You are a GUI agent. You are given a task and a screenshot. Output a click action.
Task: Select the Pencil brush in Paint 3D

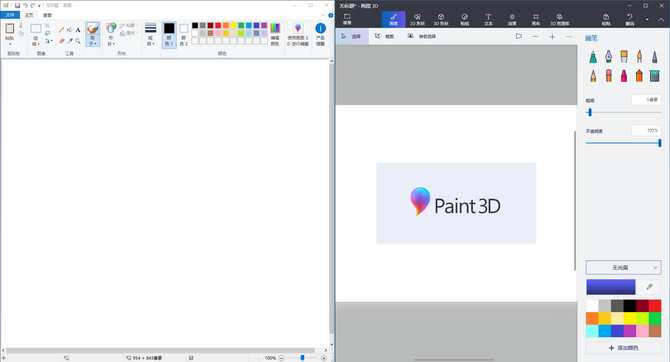coord(593,76)
